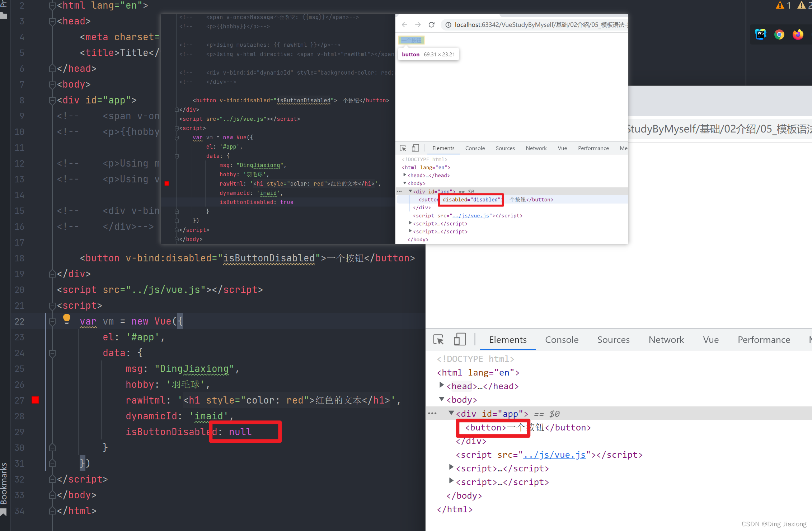Screen dimensions: 812x531
Task: Switch to Vue tab in inset DevTools
Action: pos(562,148)
